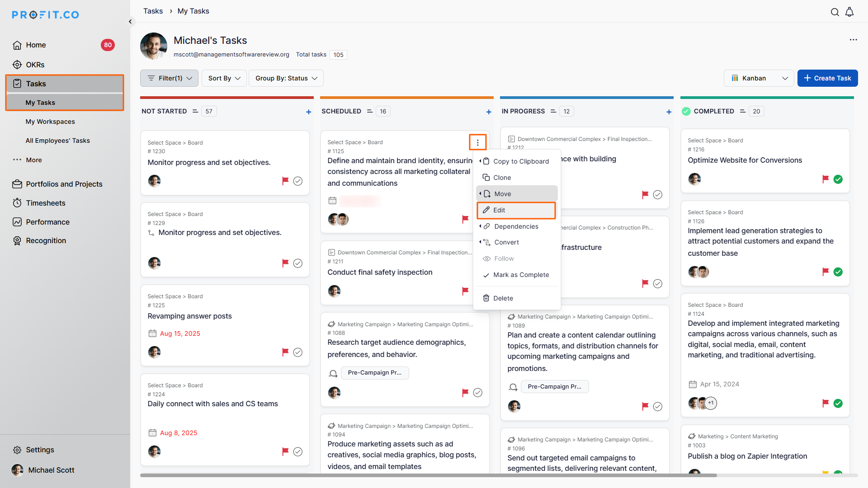Open the Kanban view selector
The height and width of the screenshot is (488, 868).
759,78
